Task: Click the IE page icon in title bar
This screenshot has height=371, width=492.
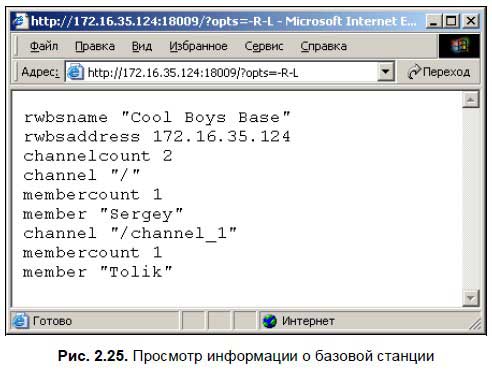Action: tap(20, 21)
